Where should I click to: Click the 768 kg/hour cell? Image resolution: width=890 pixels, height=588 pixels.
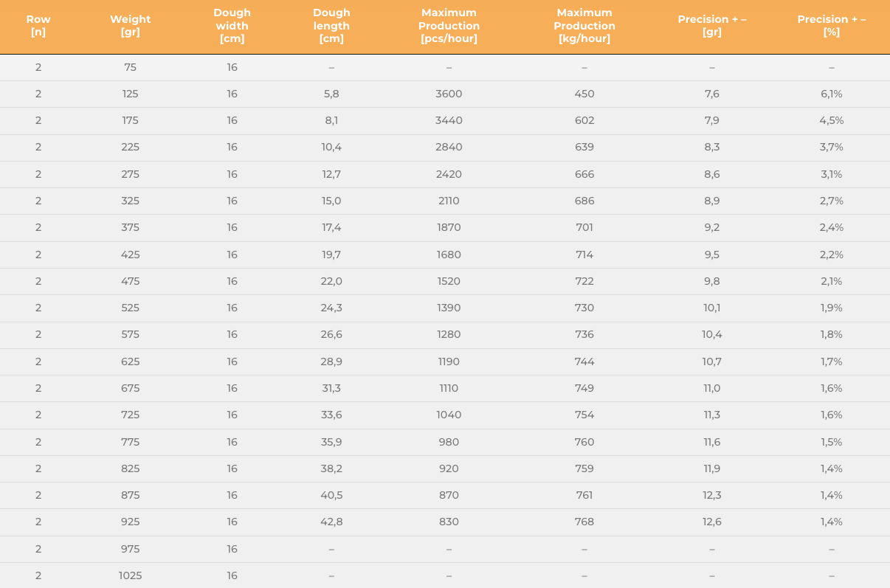[x=584, y=522]
